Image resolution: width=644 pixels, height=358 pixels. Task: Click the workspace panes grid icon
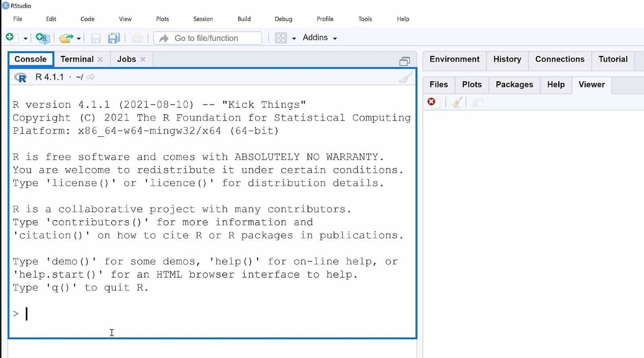[281, 38]
